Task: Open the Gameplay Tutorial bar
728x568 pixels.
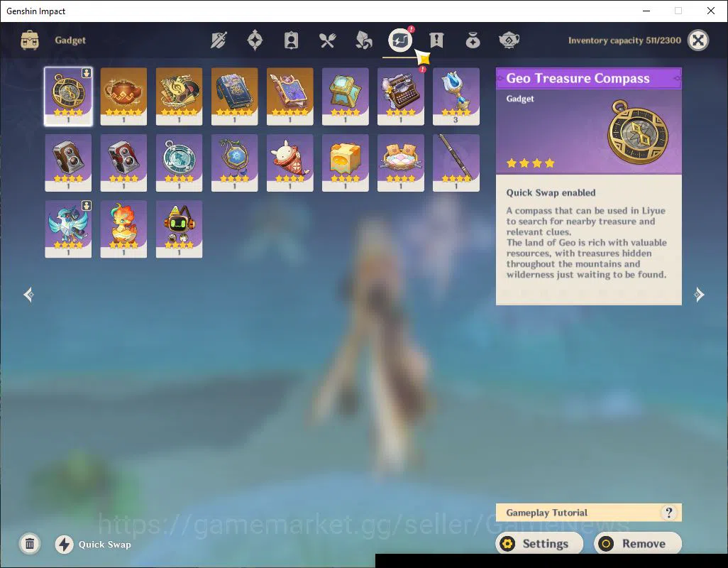Action: 588,513
